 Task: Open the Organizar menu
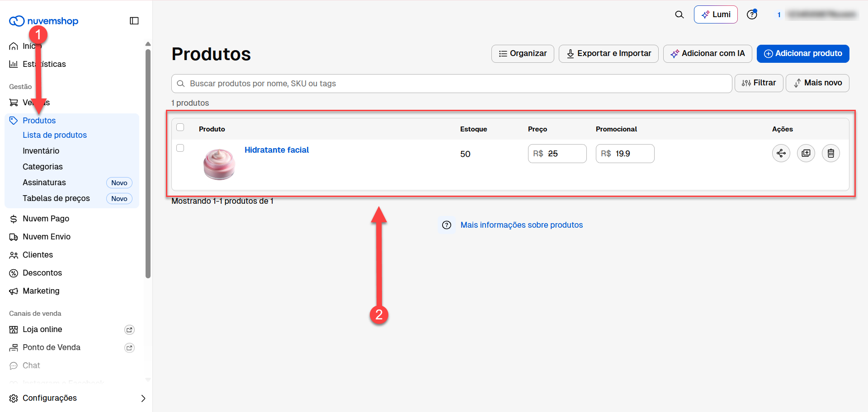pos(523,54)
